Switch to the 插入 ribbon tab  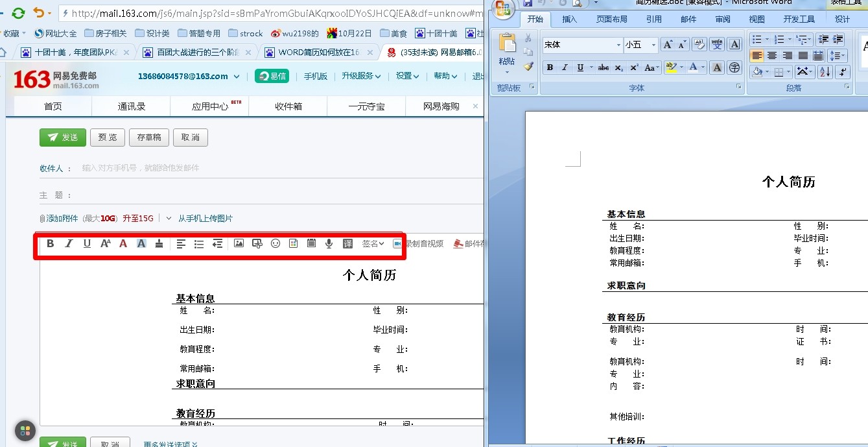[569, 19]
